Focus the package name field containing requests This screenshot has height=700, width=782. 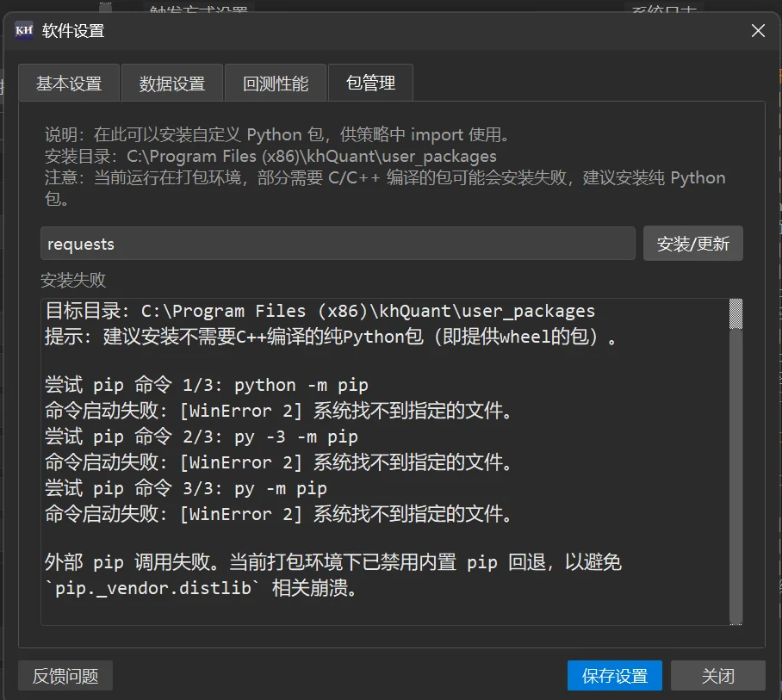tap(338, 244)
